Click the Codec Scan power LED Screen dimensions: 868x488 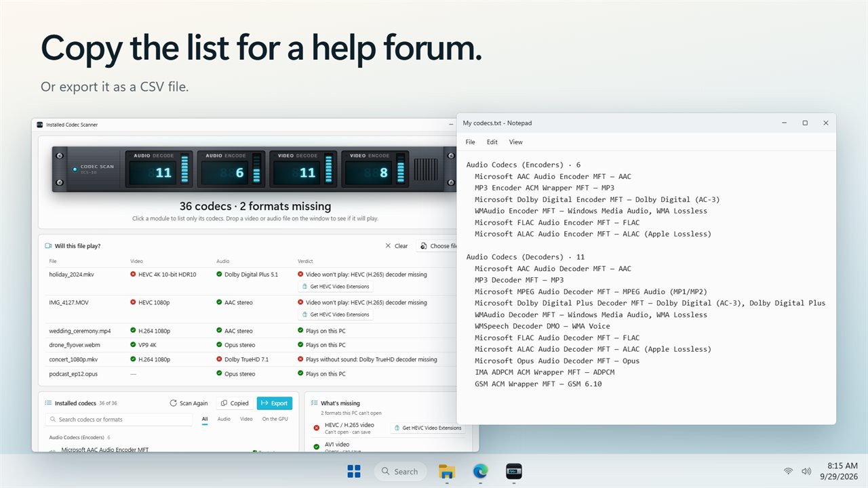tap(75, 169)
